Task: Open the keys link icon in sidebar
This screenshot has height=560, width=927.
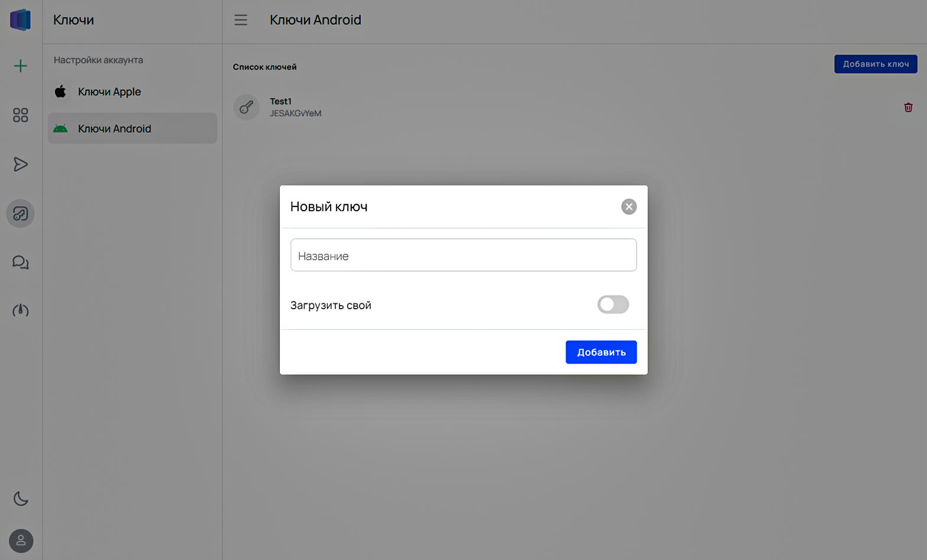Action: click(21, 214)
